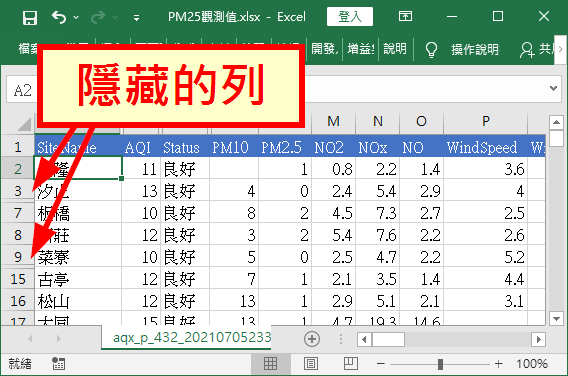Go to previous sheet tab arrow
This screenshot has width=568, height=376.
click(x=30, y=339)
